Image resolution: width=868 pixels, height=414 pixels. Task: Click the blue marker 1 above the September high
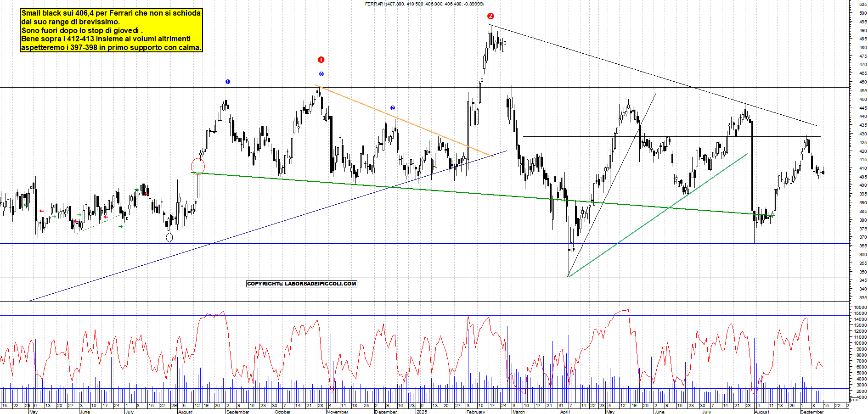[228, 82]
